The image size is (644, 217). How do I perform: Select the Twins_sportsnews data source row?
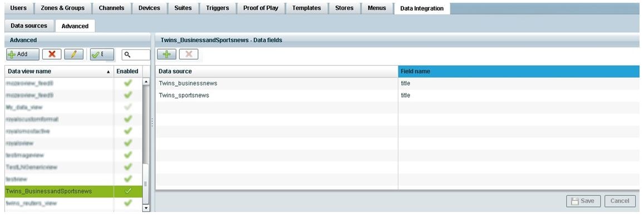397,95
